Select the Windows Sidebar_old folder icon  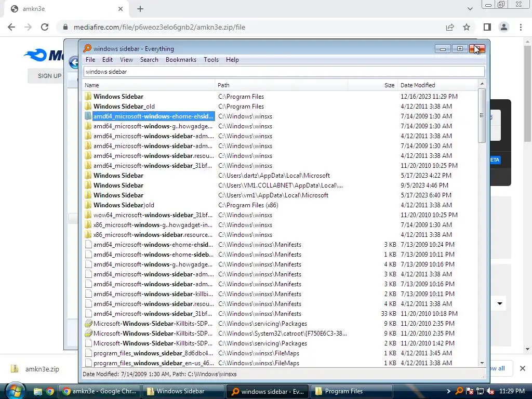88,107
